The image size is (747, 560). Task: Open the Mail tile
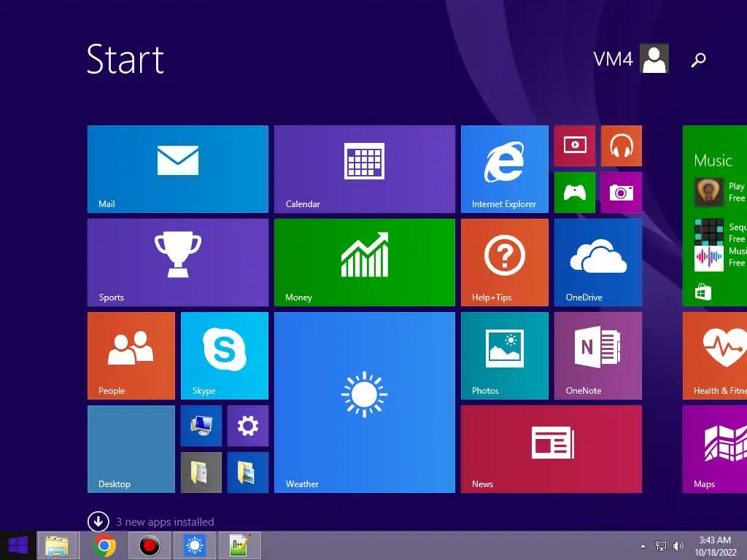(178, 169)
